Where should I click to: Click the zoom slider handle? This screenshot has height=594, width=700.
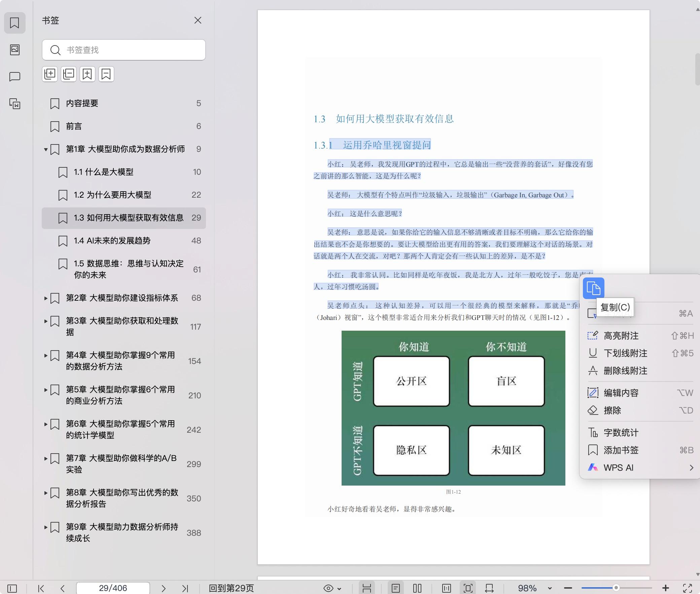616,588
